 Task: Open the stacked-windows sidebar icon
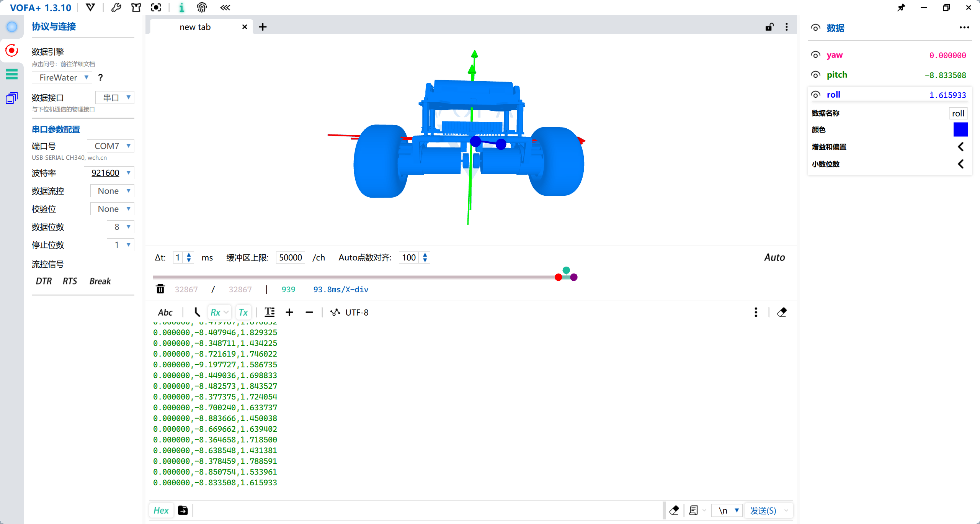(x=12, y=98)
